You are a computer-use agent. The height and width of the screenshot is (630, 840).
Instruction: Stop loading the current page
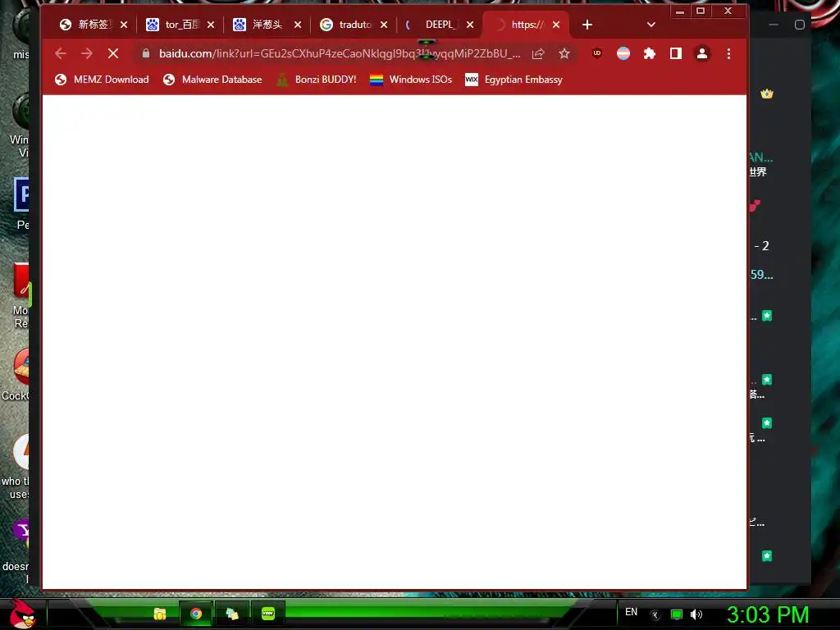point(113,53)
